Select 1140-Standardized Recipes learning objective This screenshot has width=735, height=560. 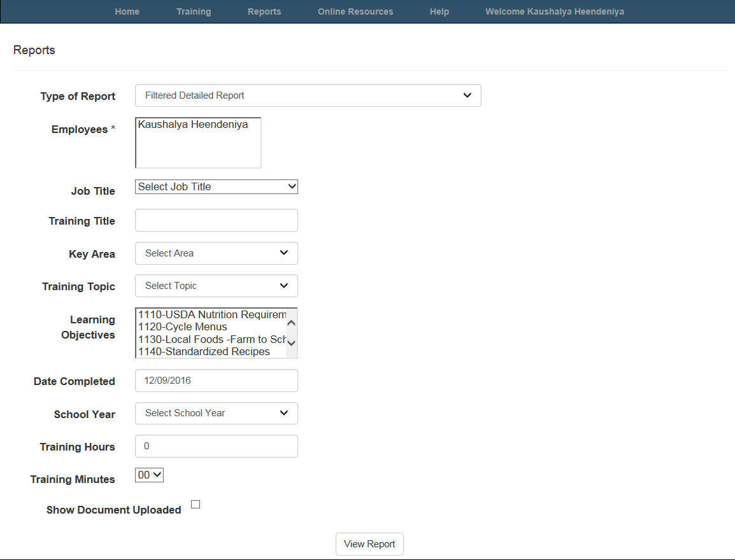click(204, 352)
